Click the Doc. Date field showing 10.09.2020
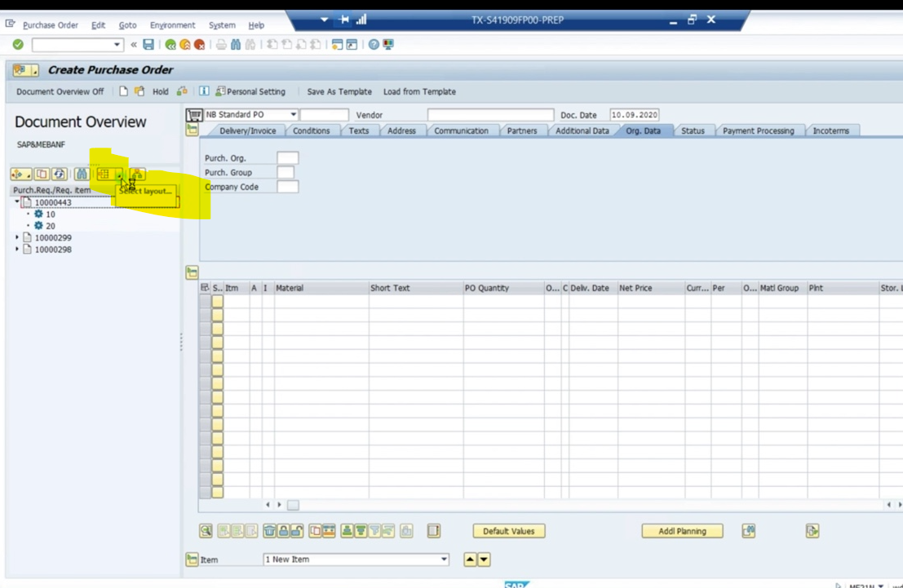This screenshot has height=588, width=903. point(634,115)
